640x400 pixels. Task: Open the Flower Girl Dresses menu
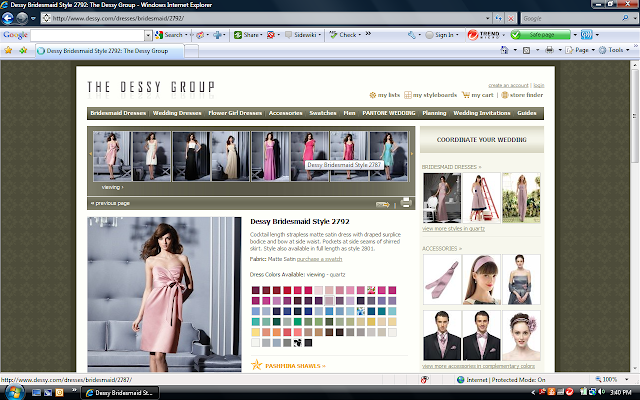pos(235,113)
